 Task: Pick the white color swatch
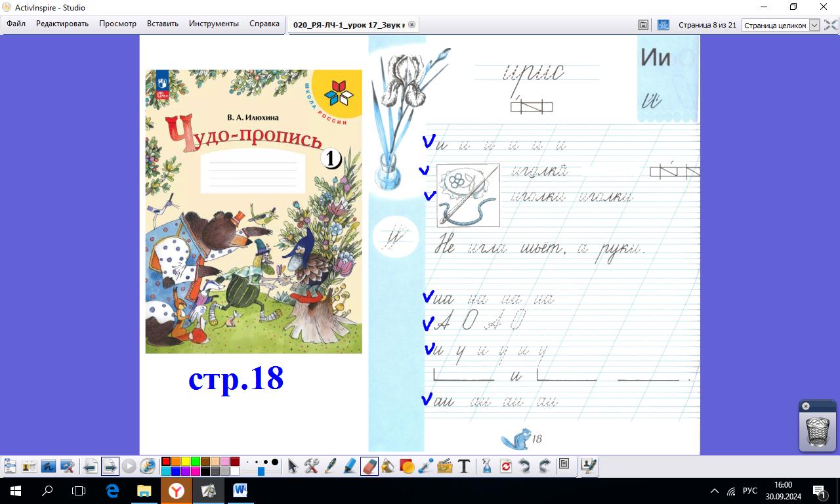tap(235, 471)
